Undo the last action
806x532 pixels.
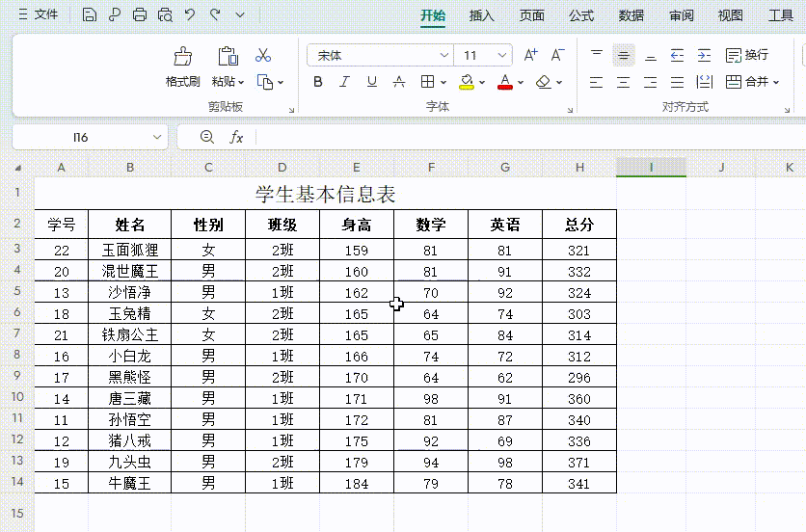(190, 14)
